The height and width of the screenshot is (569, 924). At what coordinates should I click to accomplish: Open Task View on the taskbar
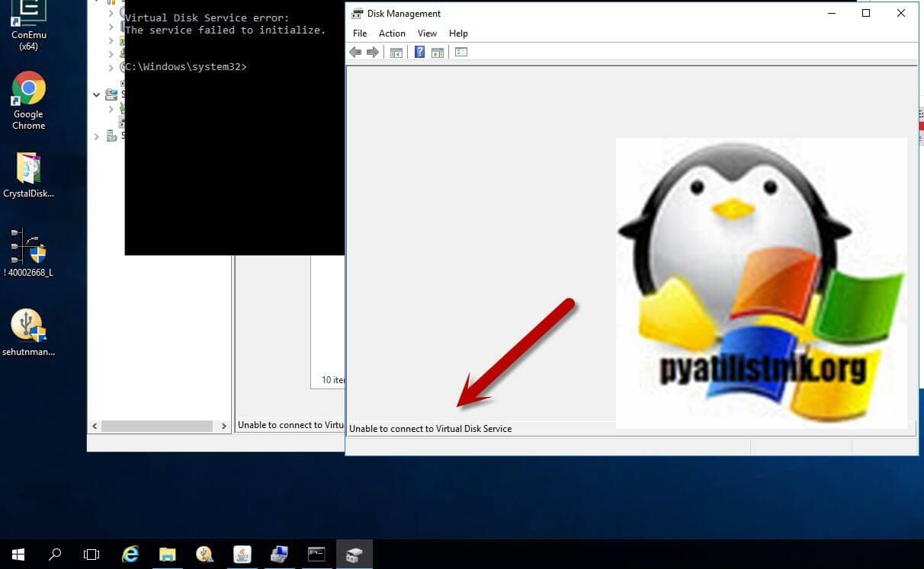coord(91,554)
